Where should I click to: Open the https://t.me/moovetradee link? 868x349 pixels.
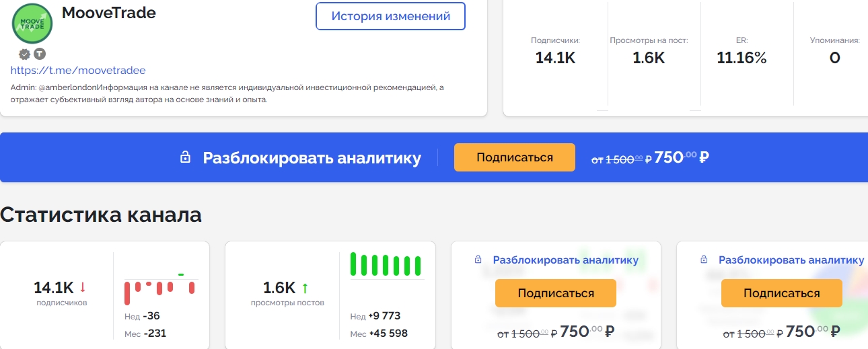pos(78,70)
